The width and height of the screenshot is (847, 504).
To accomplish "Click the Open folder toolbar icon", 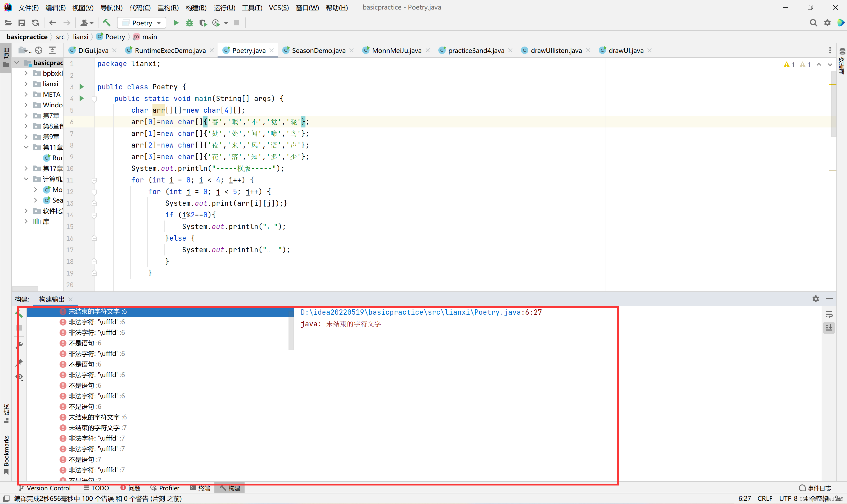I will (8, 23).
